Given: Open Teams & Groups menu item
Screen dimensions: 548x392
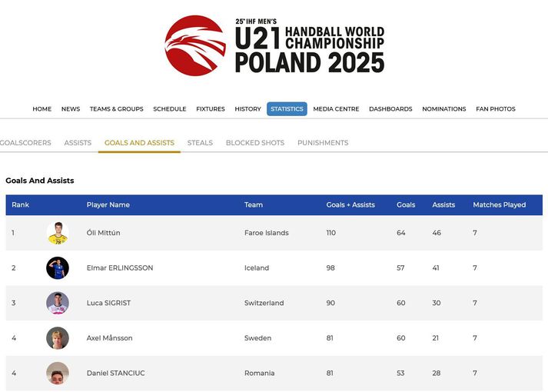Looking at the screenshot, I should 116,109.
